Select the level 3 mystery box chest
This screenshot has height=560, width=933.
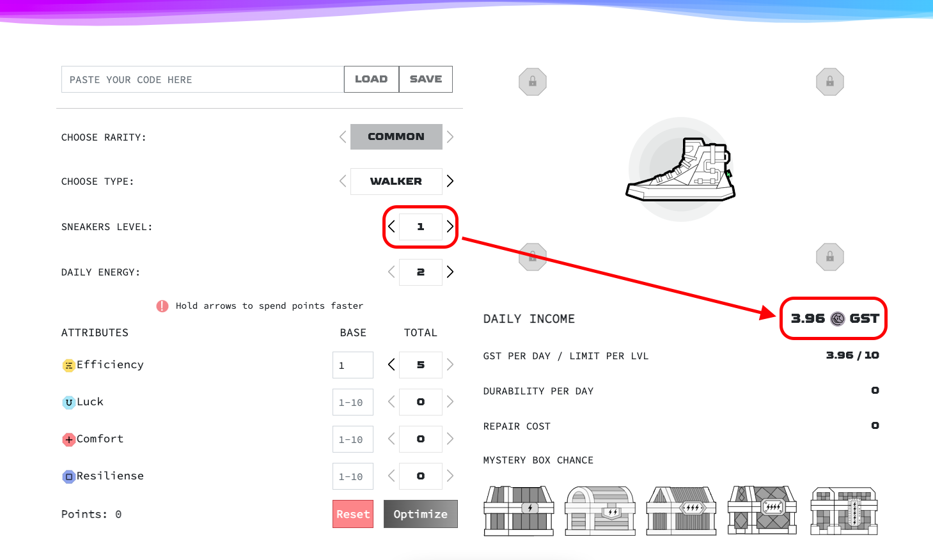[681, 510]
